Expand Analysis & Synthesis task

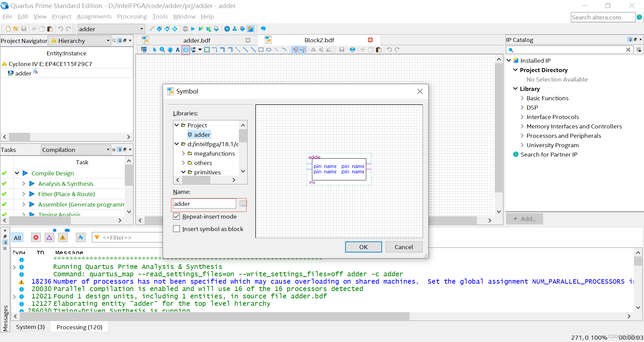point(23,184)
